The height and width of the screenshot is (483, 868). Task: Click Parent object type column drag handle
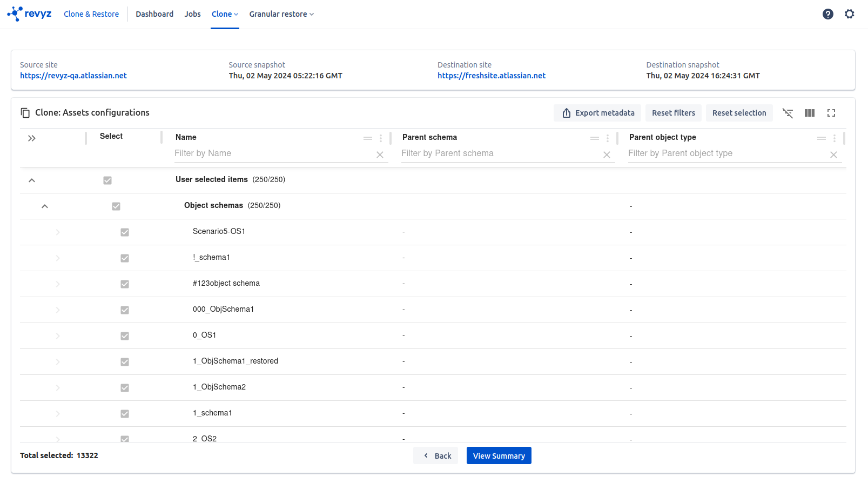822,138
